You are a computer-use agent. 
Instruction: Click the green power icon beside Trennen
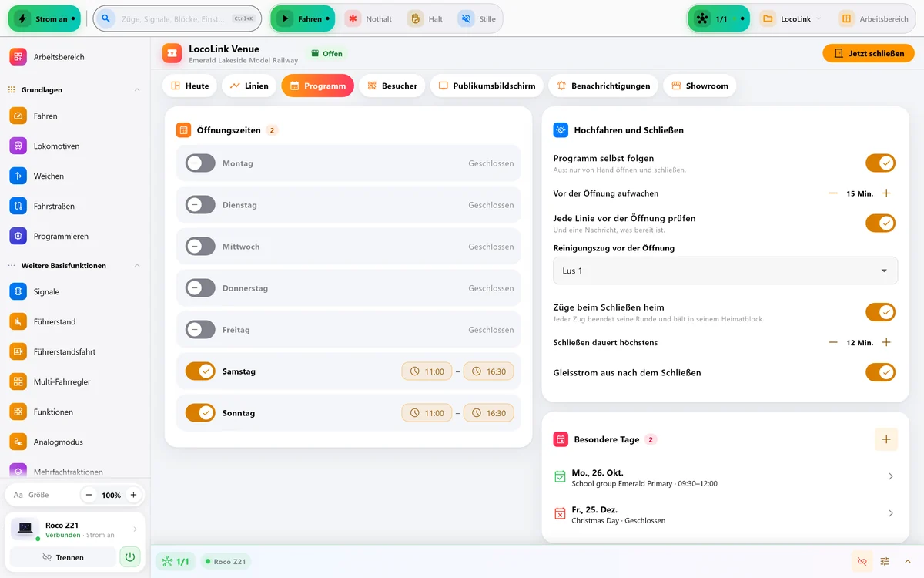click(130, 556)
